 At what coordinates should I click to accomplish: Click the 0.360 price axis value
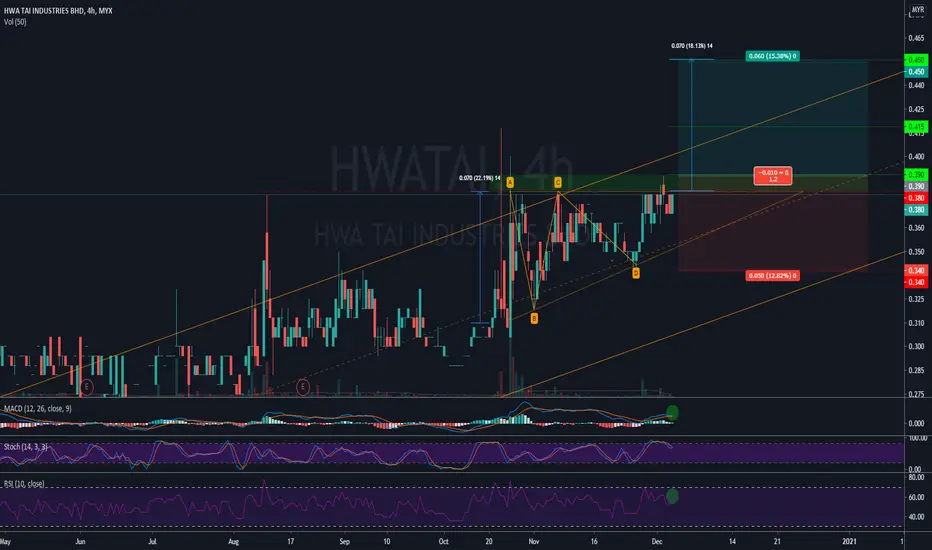pyautogui.click(x=916, y=228)
